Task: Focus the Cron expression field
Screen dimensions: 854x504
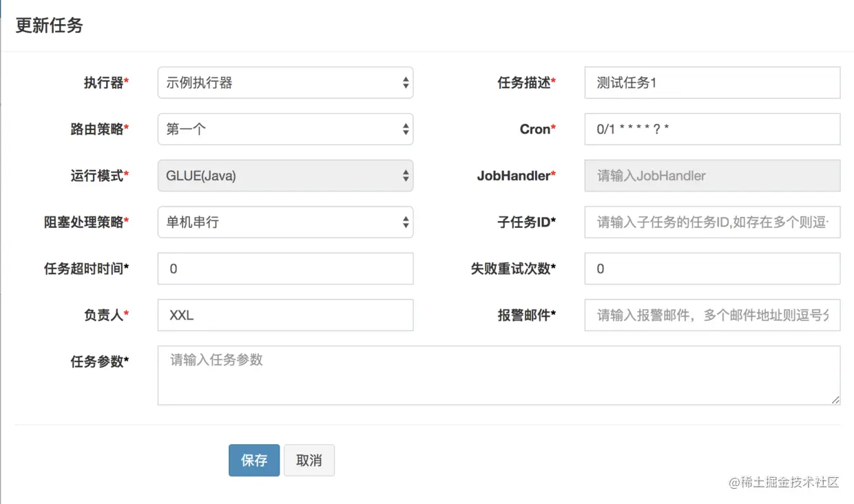Action: pos(712,129)
